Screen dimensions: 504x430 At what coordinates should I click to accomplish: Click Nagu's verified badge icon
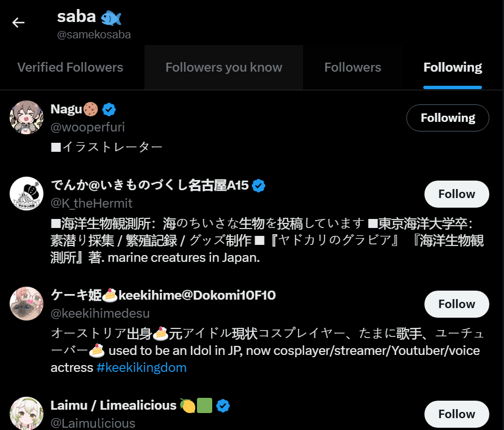(109, 109)
